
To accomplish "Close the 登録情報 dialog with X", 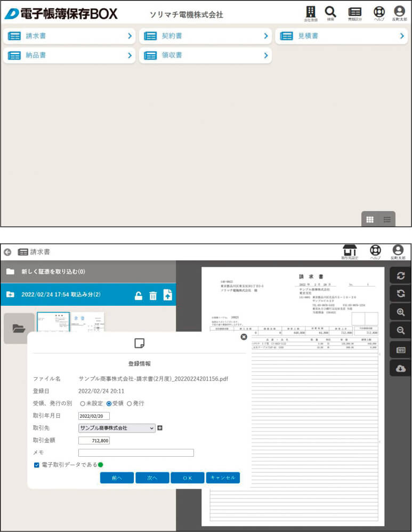I will click(x=244, y=337).
